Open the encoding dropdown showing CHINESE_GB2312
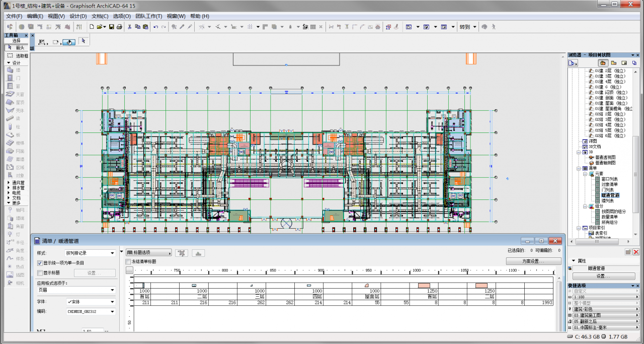644x344 pixels. click(x=91, y=312)
